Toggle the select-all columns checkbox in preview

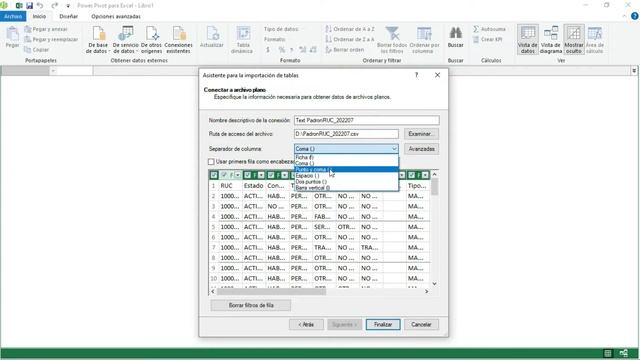pyautogui.click(x=214, y=175)
